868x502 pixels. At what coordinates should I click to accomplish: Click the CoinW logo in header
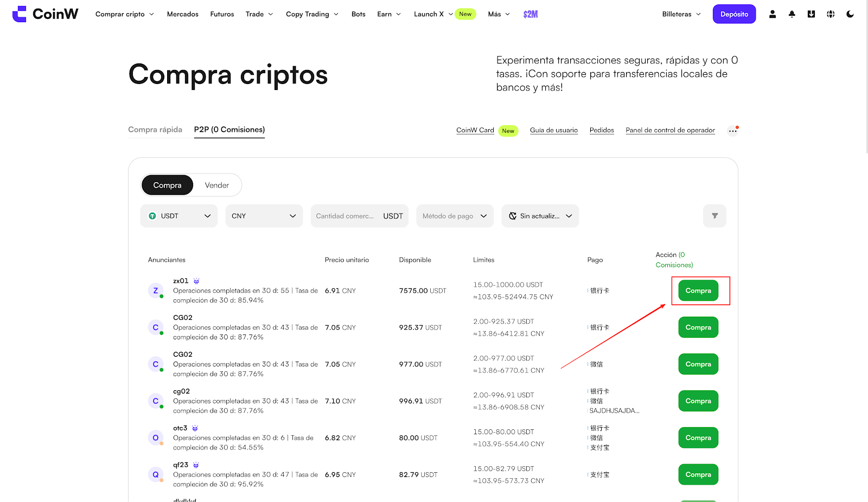click(46, 14)
